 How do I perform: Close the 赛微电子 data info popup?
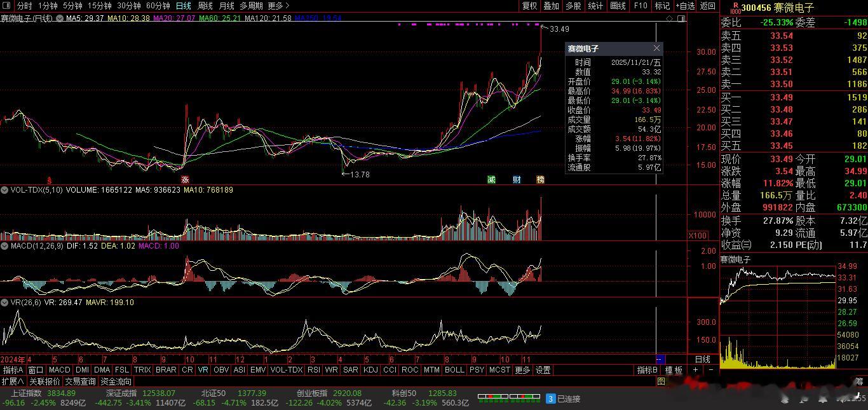[656, 48]
